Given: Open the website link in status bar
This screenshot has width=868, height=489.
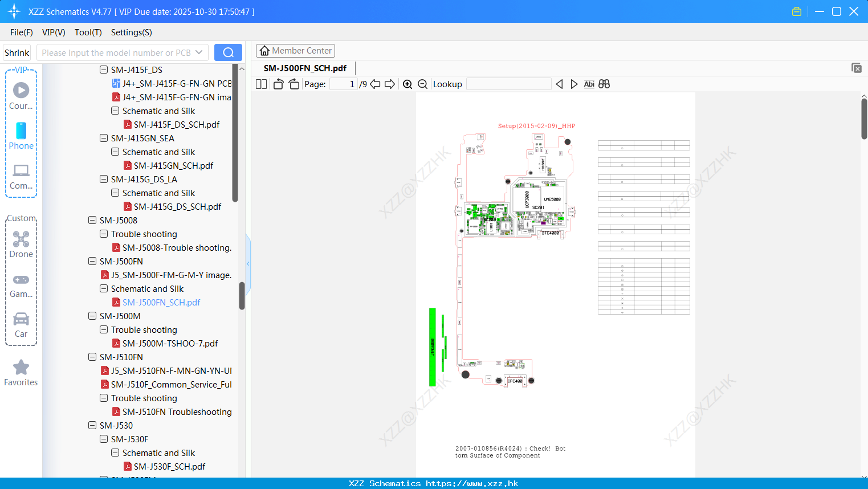Looking at the screenshot, I should pos(472,483).
